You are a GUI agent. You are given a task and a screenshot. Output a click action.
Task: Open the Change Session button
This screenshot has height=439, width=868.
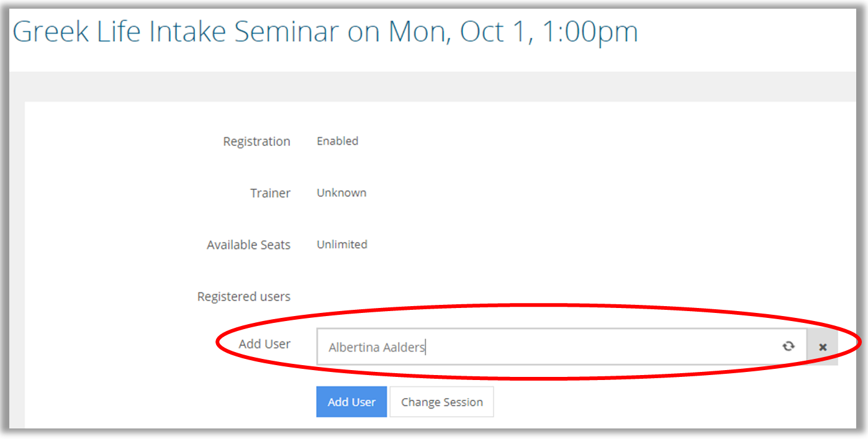coord(441,402)
